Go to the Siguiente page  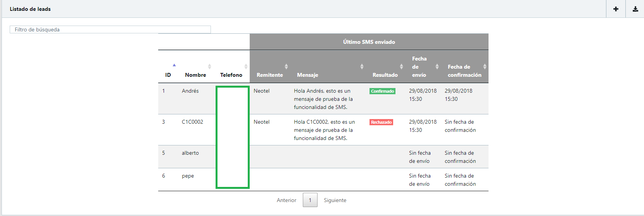click(x=335, y=200)
